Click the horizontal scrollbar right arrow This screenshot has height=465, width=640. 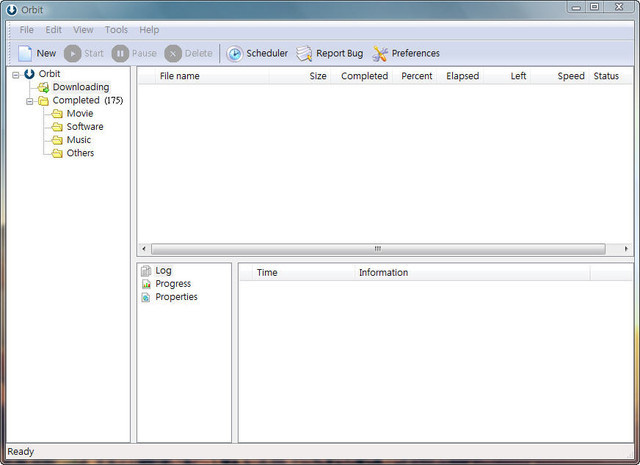pyautogui.click(x=626, y=249)
